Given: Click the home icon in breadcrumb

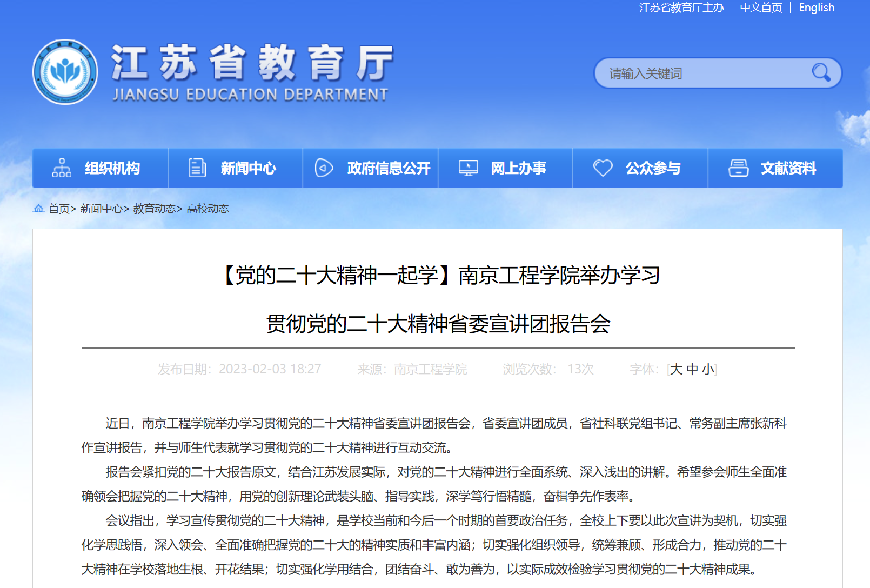Looking at the screenshot, I should tap(39, 209).
